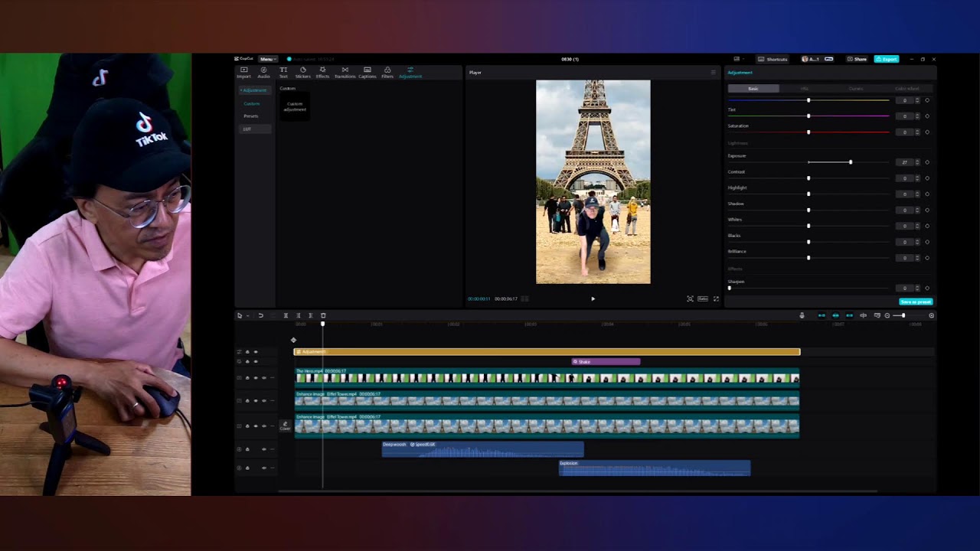This screenshot has width=980, height=551.
Task: Click the Undo arrow in timeline toolbar
Action: coord(260,315)
